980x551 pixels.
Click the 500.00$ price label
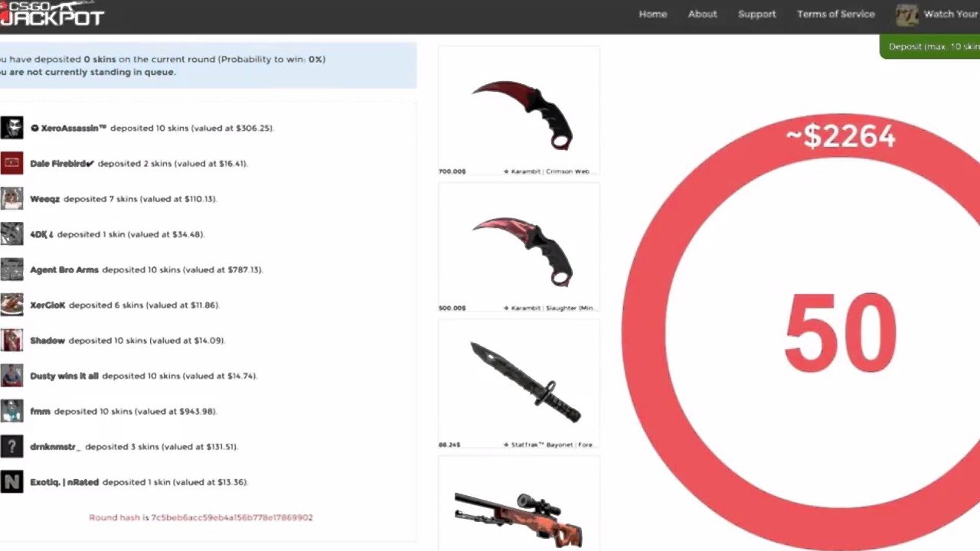pos(452,308)
